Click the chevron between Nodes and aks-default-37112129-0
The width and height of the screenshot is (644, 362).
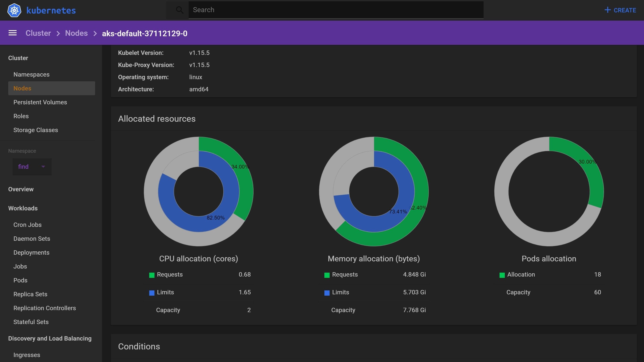click(95, 33)
